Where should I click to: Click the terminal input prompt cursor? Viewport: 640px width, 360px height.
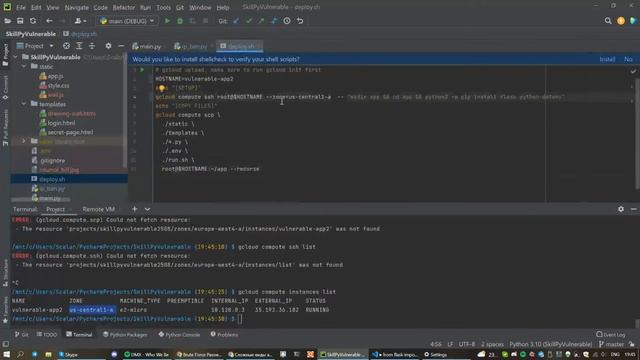click(240, 319)
